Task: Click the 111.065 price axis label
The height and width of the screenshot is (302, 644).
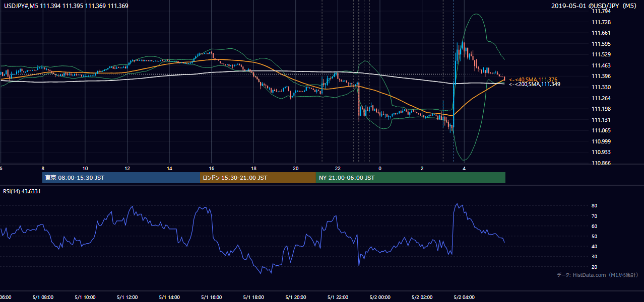Action: [601, 130]
